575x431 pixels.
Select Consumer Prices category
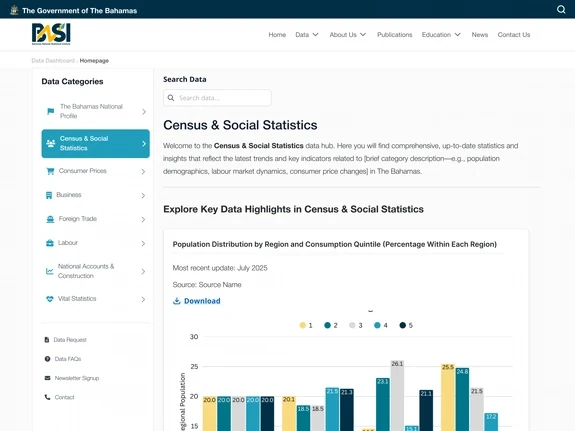pos(95,171)
